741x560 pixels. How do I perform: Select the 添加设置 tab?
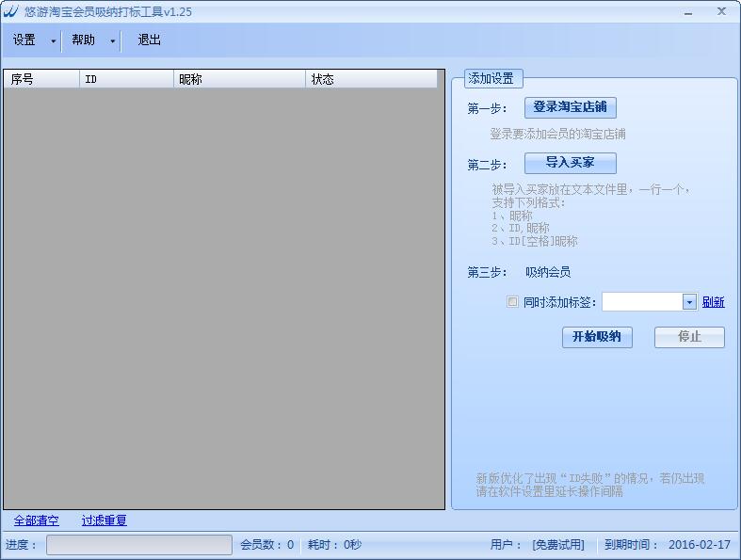point(493,78)
